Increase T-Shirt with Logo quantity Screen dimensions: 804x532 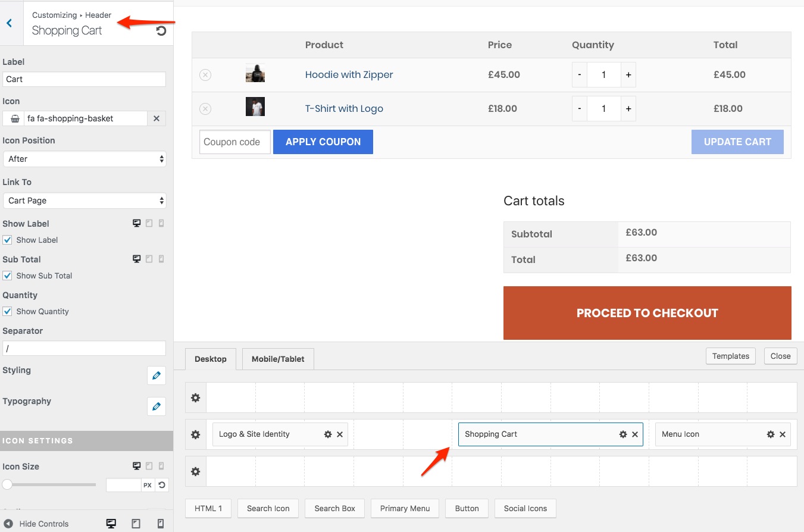click(x=628, y=109)
